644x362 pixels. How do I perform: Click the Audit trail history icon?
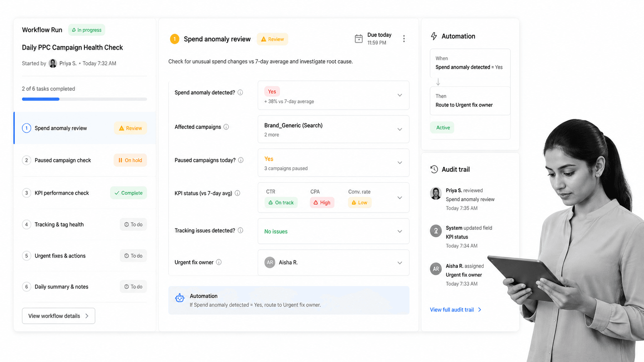(x=434, y=169)
